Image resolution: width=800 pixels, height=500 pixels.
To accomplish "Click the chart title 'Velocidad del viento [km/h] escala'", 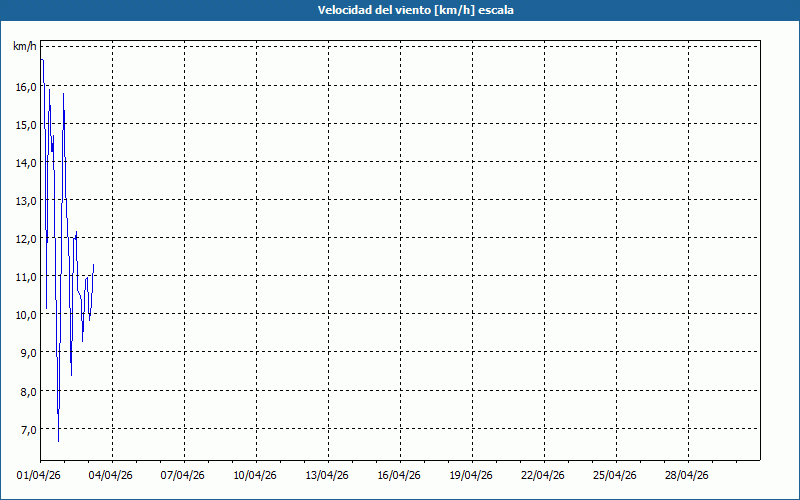I will coord(415,10).
